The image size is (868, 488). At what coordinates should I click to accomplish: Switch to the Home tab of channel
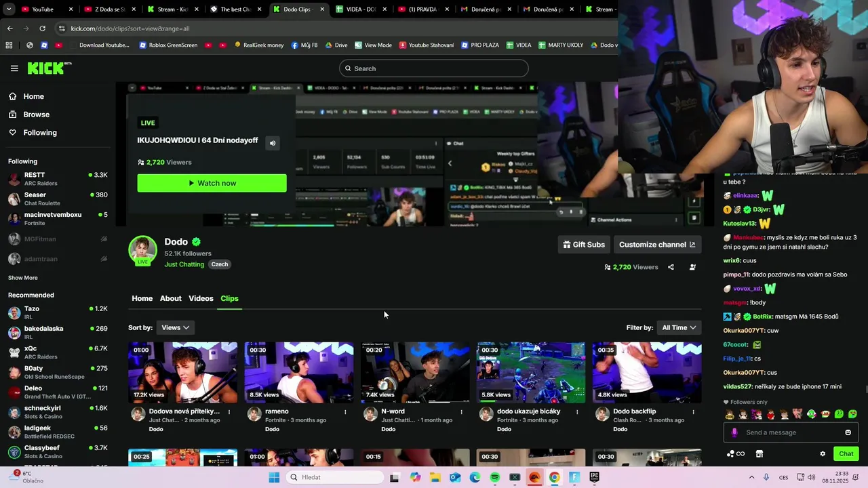[x=142, y=298]
